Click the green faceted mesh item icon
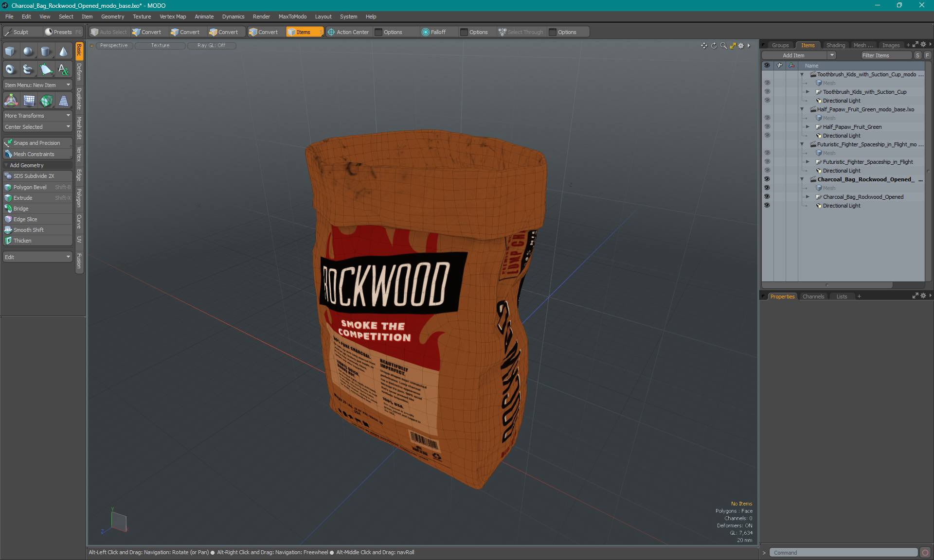The width and height of the screenshot is (934, 560). [46, 101]
